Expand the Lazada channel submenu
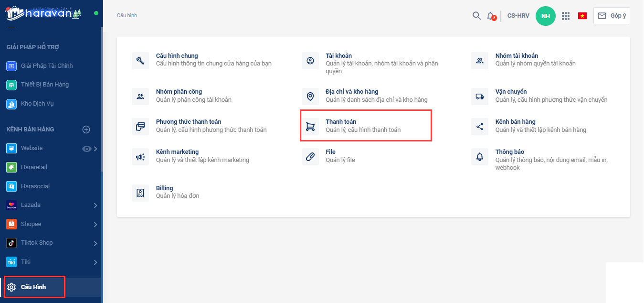Image resolution: width=644 pixels, height=303 pixels. (x=95, y=206)
